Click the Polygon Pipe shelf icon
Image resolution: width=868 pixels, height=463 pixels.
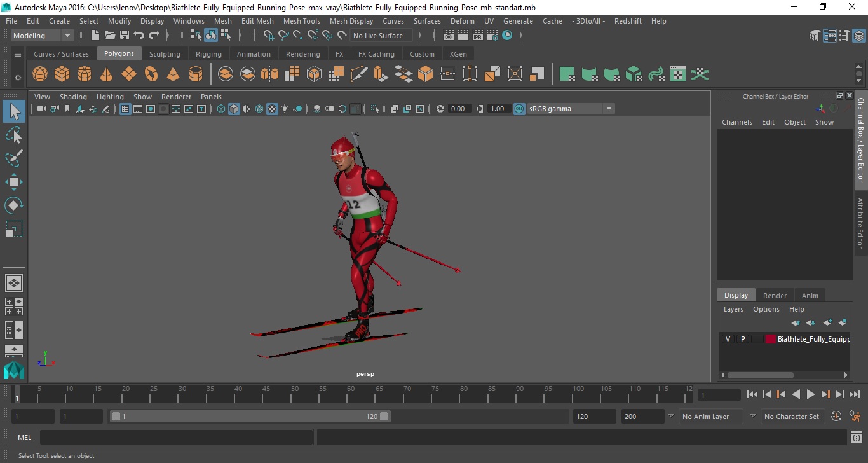pos(196,74)
